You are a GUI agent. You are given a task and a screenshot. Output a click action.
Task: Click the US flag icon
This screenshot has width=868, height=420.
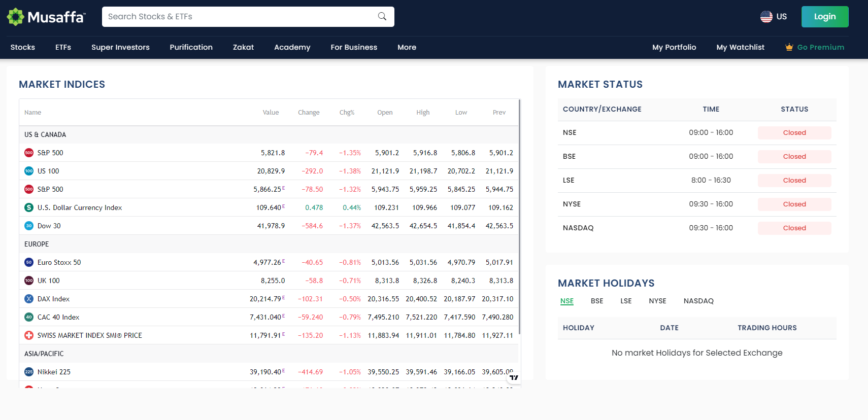coord(766,17)
